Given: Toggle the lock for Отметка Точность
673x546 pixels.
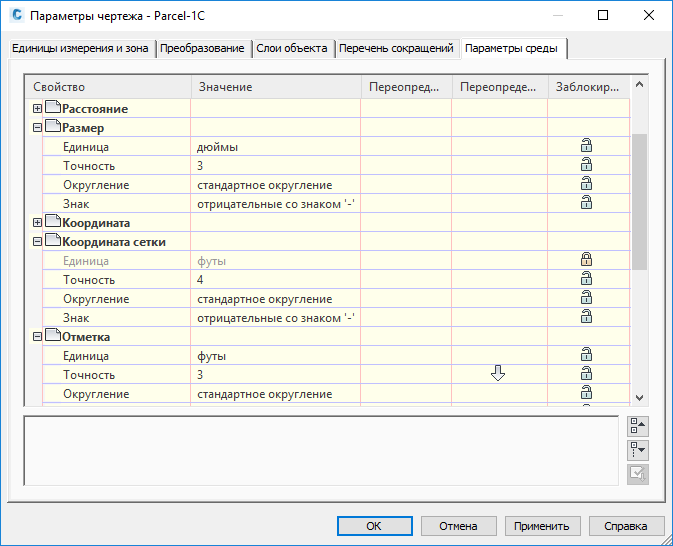Looking at the screenshot, I should 587,374.
